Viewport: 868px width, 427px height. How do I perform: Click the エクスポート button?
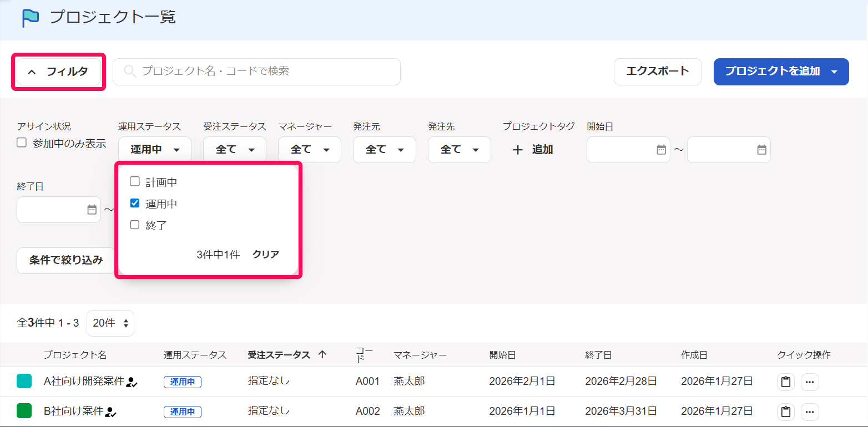click(x=658, y=72)
